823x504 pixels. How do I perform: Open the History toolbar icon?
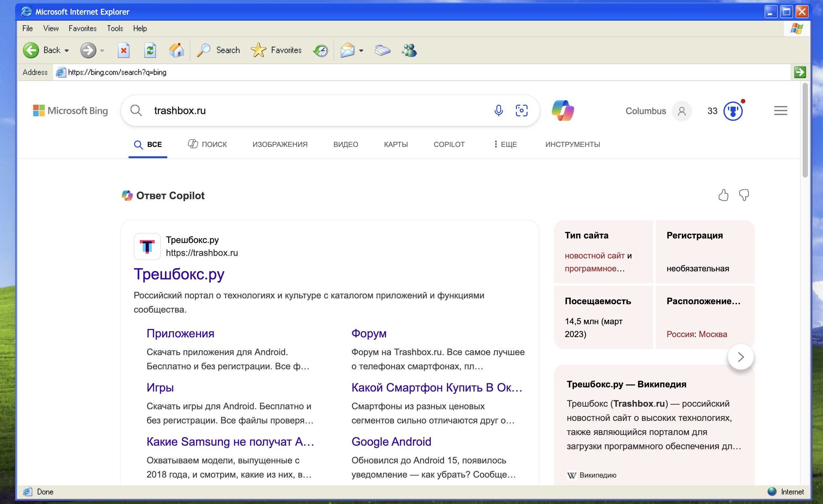click(321, 51)
